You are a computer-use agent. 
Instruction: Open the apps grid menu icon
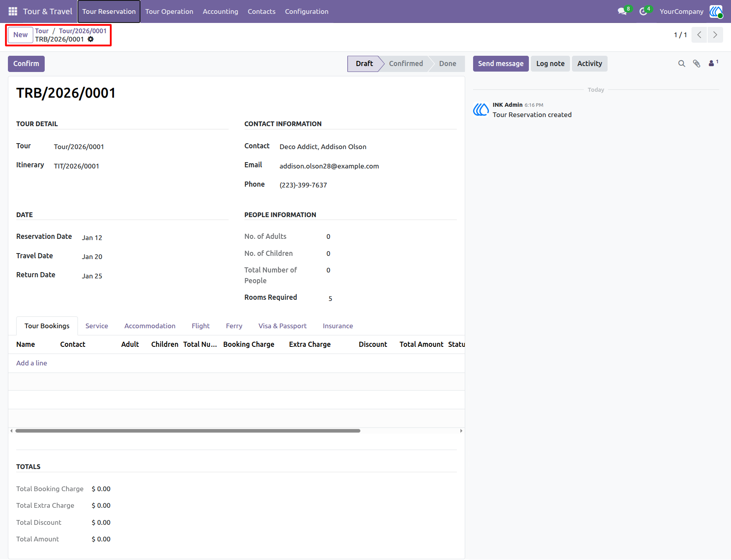[x=13, y=11]
